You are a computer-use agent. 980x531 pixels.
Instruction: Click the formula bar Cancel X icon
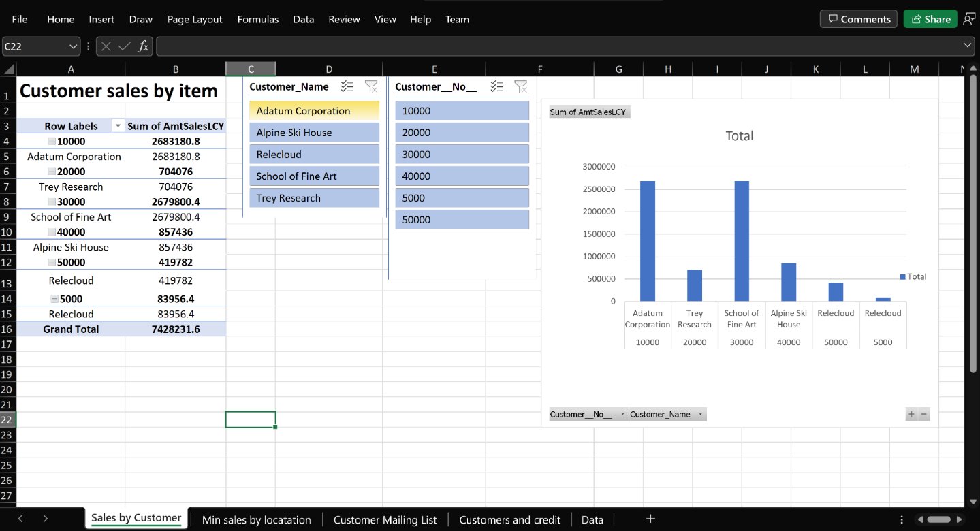click(x=106, y=46)
